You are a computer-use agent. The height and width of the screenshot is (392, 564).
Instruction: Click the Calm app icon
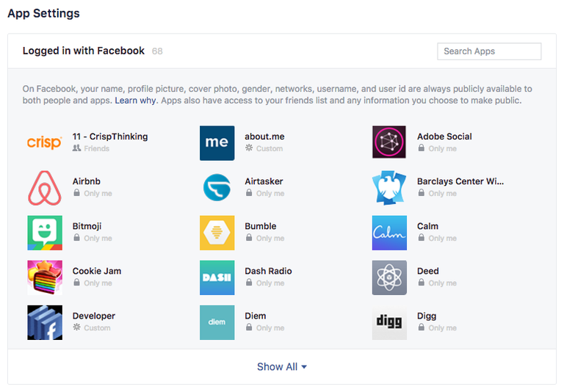pos(389,233)
